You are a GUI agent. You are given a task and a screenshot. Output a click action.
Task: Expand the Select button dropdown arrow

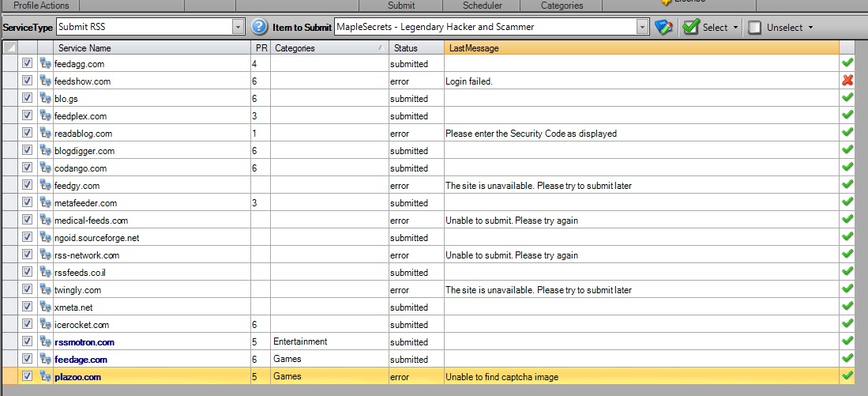(735, 27)
